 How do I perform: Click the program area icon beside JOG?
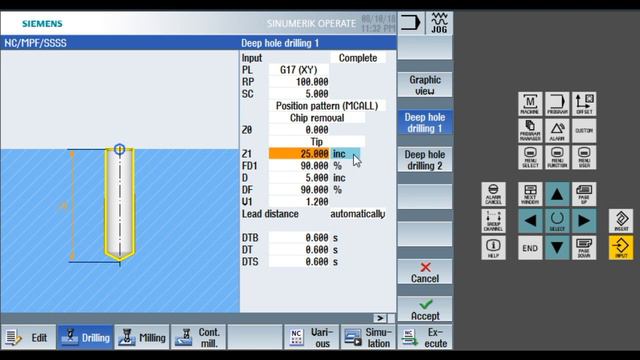411,23
